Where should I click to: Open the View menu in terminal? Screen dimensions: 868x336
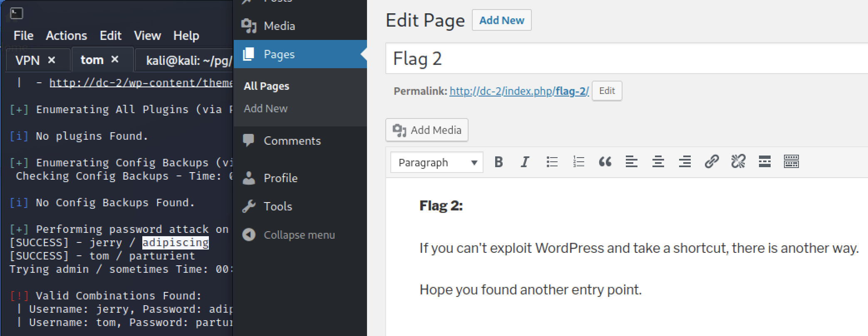[147, 36]
